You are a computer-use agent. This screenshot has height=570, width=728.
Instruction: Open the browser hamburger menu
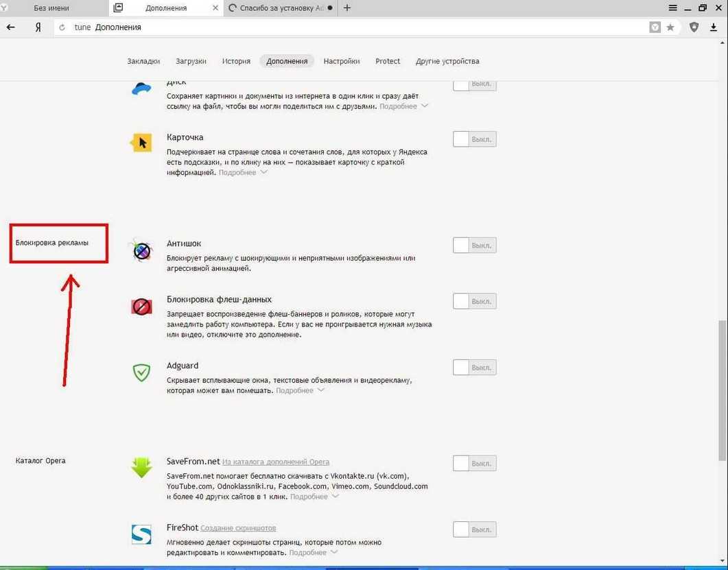point(673,8)
